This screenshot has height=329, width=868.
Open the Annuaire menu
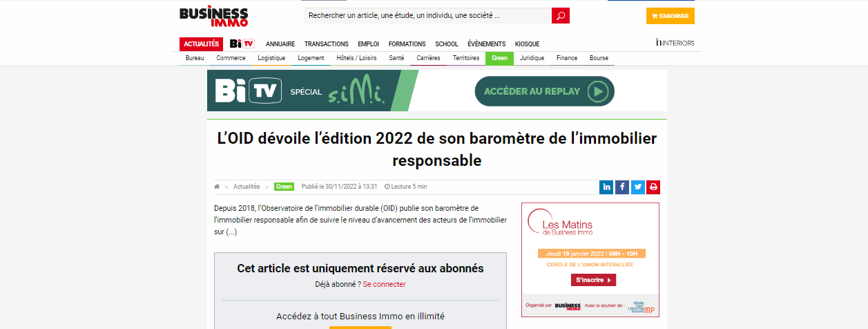(x=280, y=44)
